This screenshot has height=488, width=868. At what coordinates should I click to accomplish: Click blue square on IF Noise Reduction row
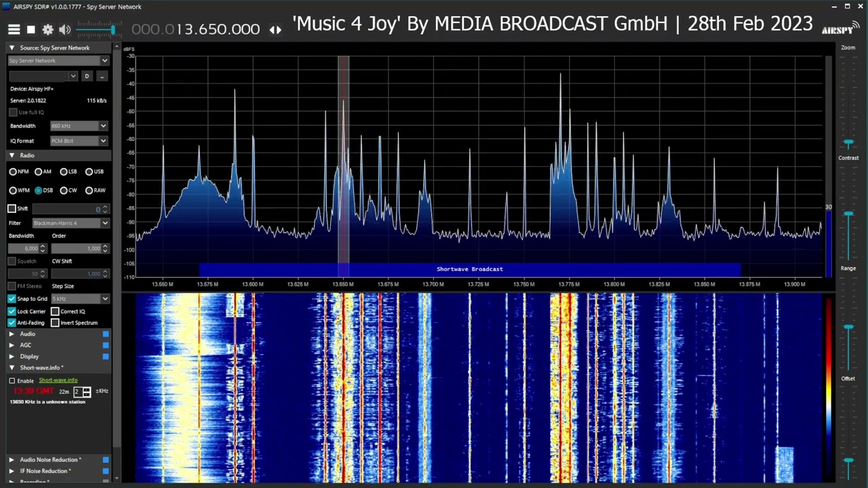pos(105,471)
